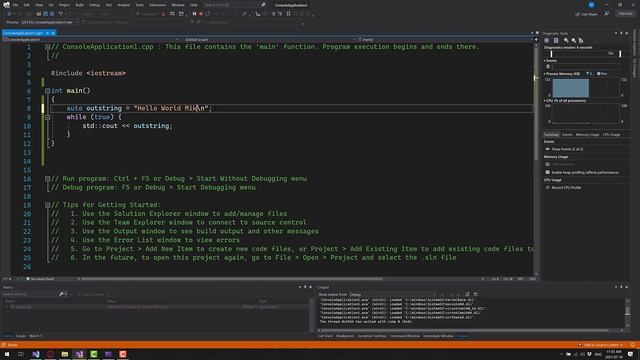Open the Tools menu

coord(140,5)
